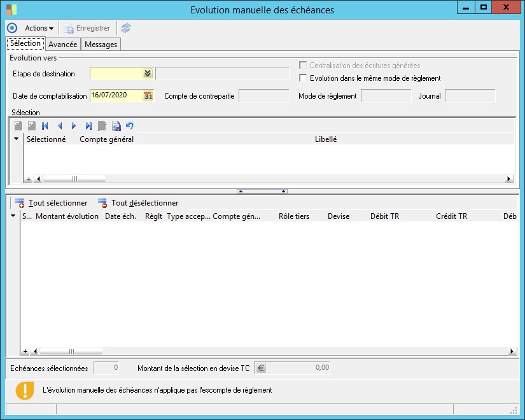Image resolution: width=525 pixels, height=420 pixels.
Task: Click the application icon in title bar
Action: point(11,10)
